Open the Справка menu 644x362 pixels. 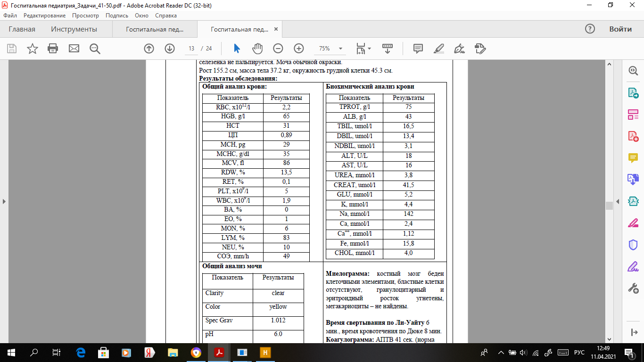click(x=166, y=16)
